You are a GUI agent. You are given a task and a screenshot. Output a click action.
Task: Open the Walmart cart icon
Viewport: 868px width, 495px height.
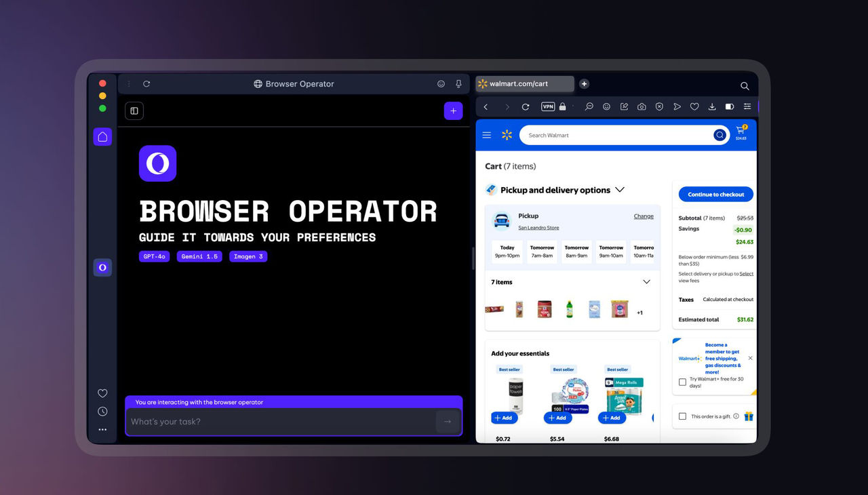click(x=741, y=132)
